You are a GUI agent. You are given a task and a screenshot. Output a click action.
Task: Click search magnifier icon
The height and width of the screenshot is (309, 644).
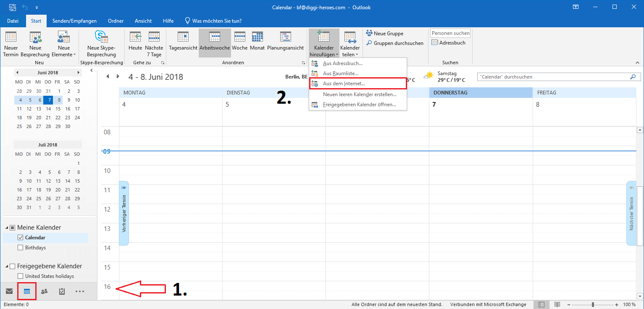tap(633, 77)
